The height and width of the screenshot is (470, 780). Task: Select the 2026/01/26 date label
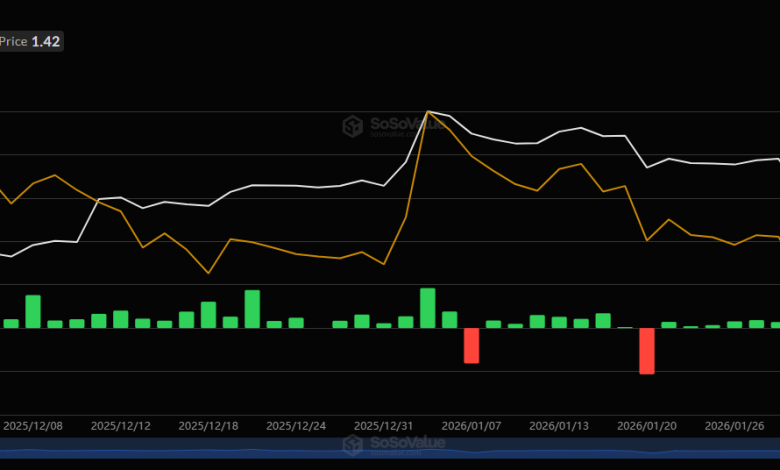click(x=734, y=425)
